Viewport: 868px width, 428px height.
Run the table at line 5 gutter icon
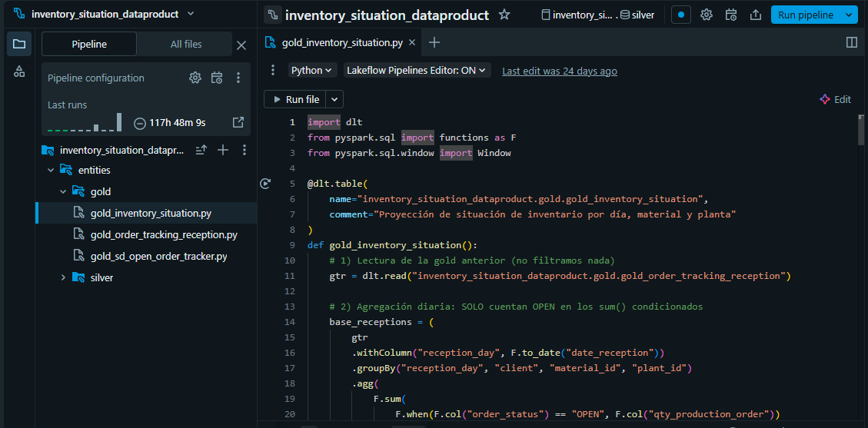265,184
